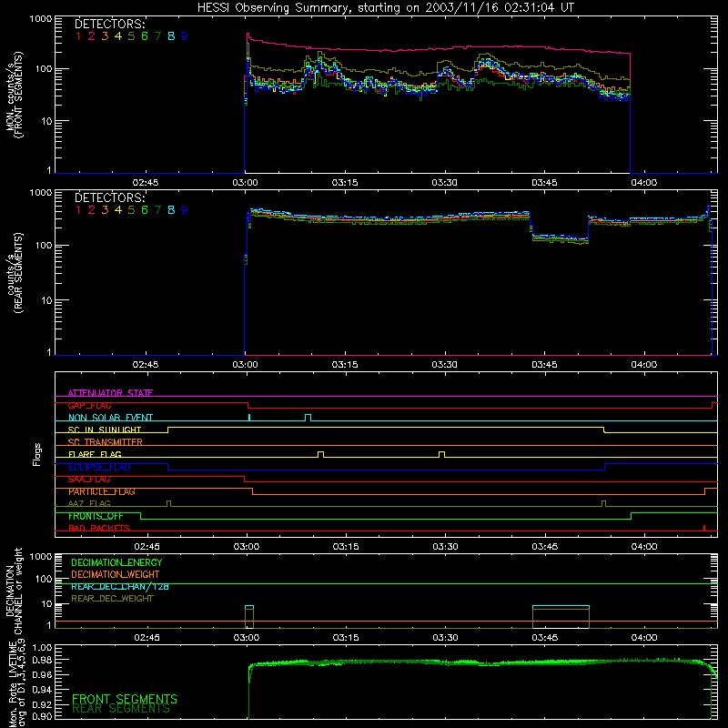
Task: Click the PARTICLE_FLAG label
Action: 102,491
